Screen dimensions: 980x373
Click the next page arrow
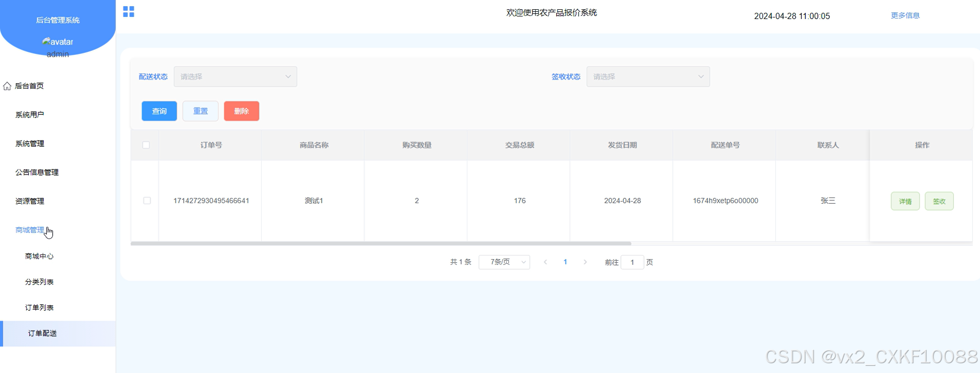[x=585, y=262]
